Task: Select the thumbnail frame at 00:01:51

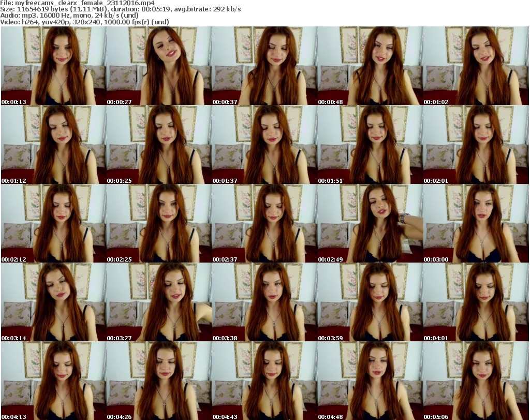Action: click(370, 144)
